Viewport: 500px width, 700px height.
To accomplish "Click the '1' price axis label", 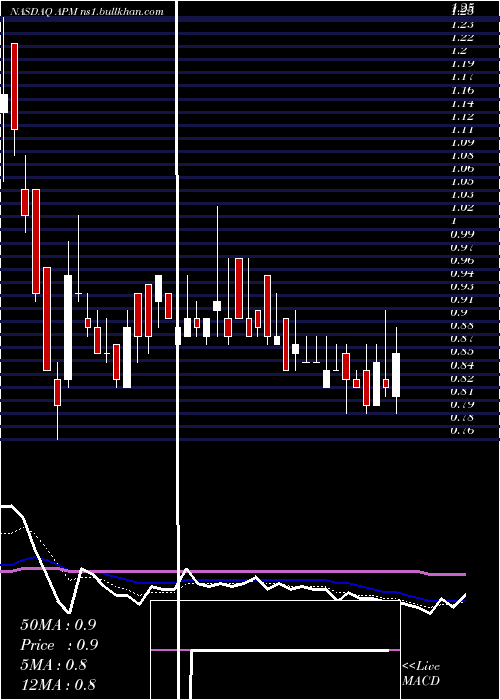I will pyautogui.click(x=454, y=221).
